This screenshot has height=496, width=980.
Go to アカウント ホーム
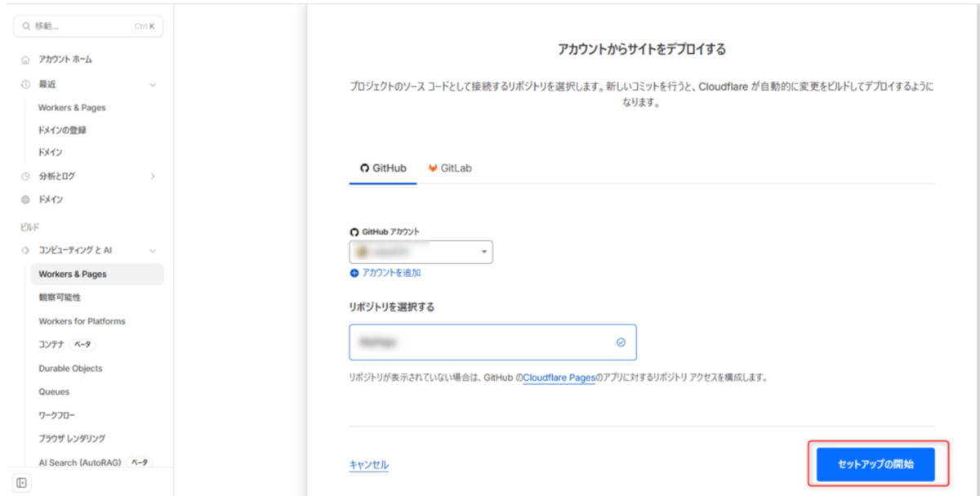pyautogui.click(x=65, y=60)
